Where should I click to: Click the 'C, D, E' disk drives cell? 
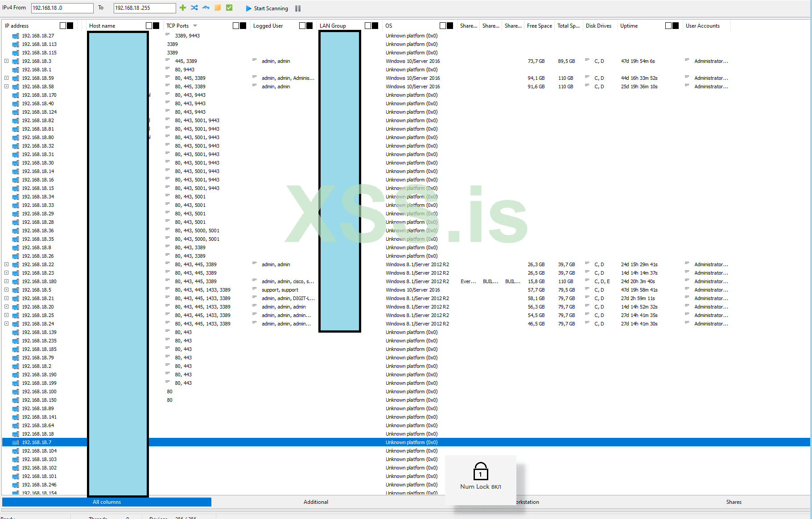(x=602, y=281)
